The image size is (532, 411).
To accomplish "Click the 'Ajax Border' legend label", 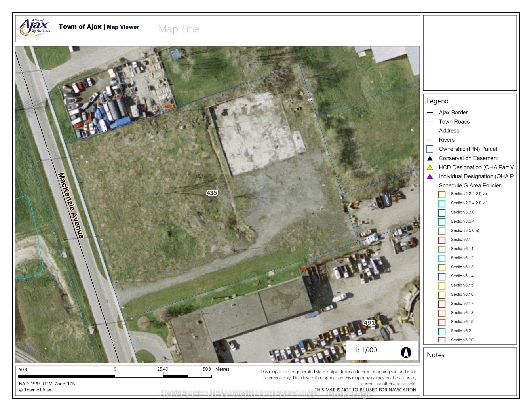I will pyautogui.click(x=453, y=112).
